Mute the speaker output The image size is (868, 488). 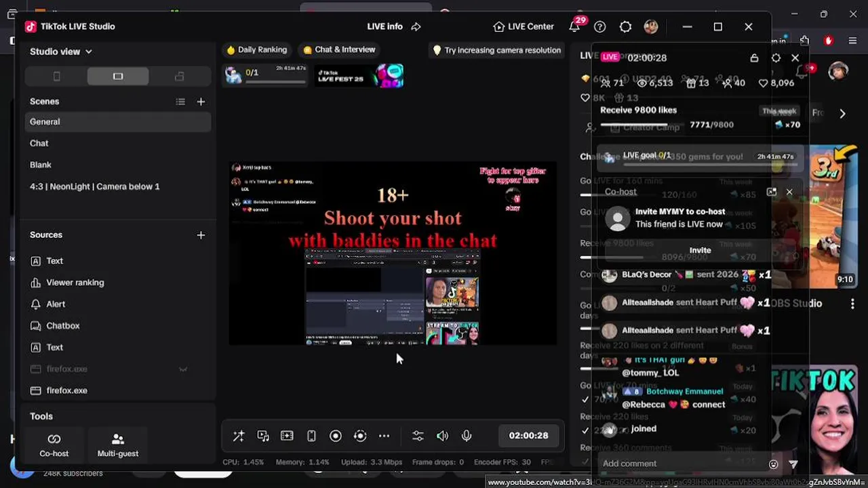point(442,436)
